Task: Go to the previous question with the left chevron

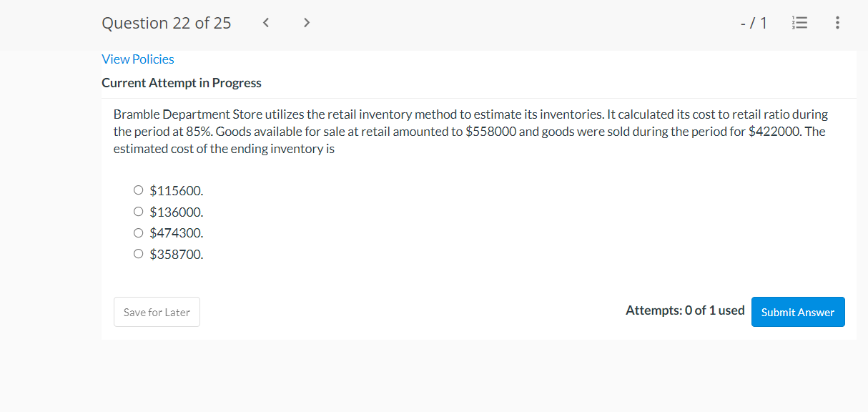Action: 265,22
